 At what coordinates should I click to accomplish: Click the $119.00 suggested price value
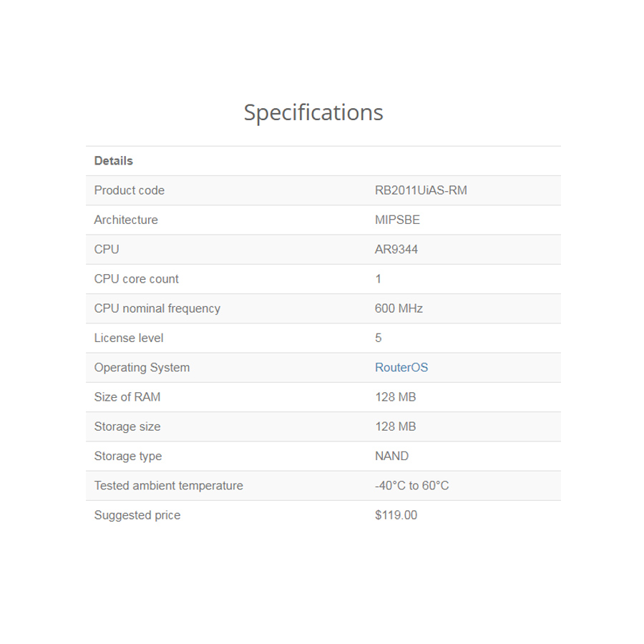click(396, 515)
